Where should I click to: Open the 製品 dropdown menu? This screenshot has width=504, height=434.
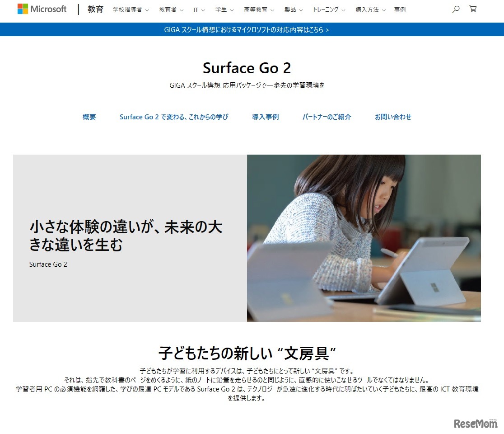[x=291, y=9]
